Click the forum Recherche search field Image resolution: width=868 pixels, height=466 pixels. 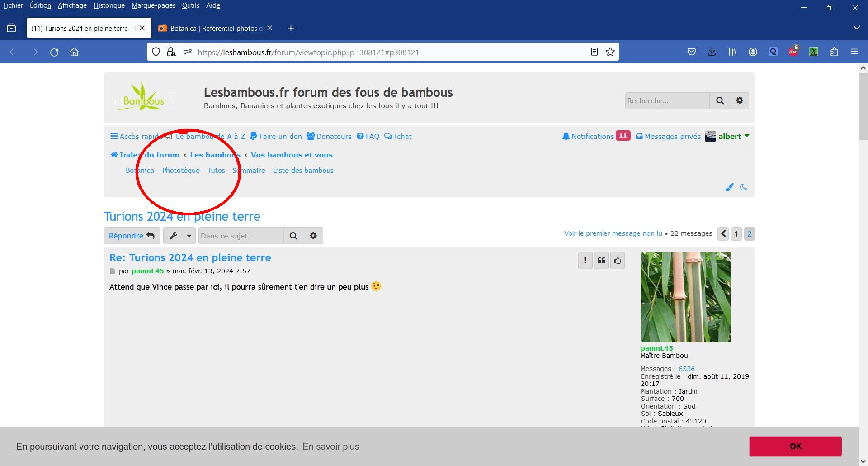(x=667, y=100)
